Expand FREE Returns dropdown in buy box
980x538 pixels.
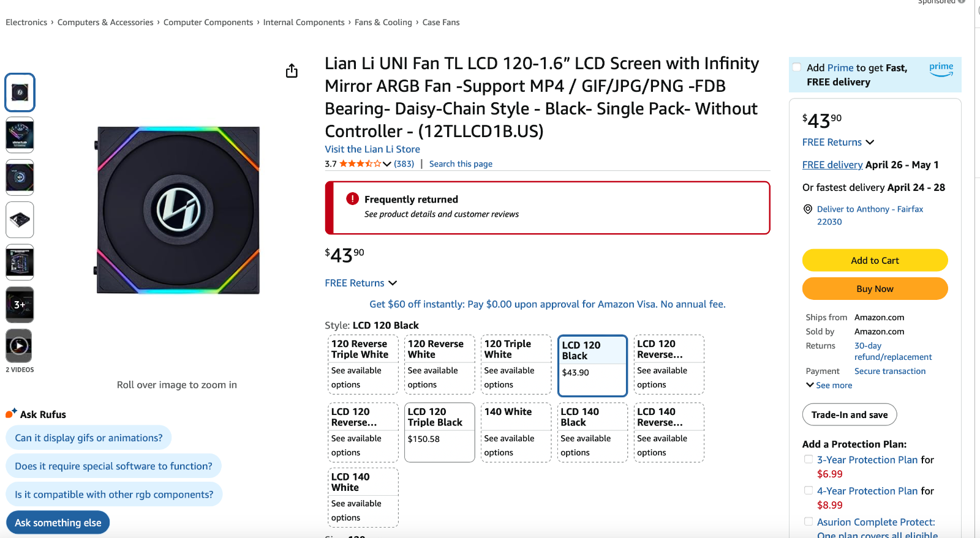tap(869, 142)
